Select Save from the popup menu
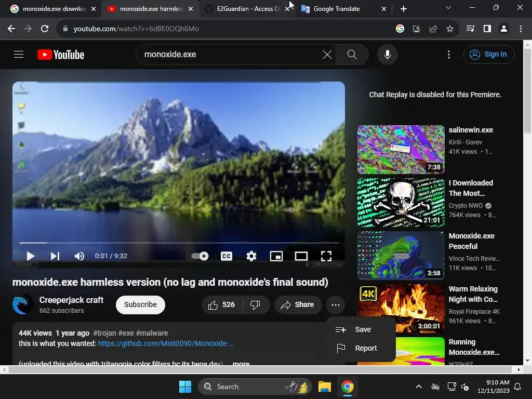This screenshot has width=532, height=399. point(361,329)
